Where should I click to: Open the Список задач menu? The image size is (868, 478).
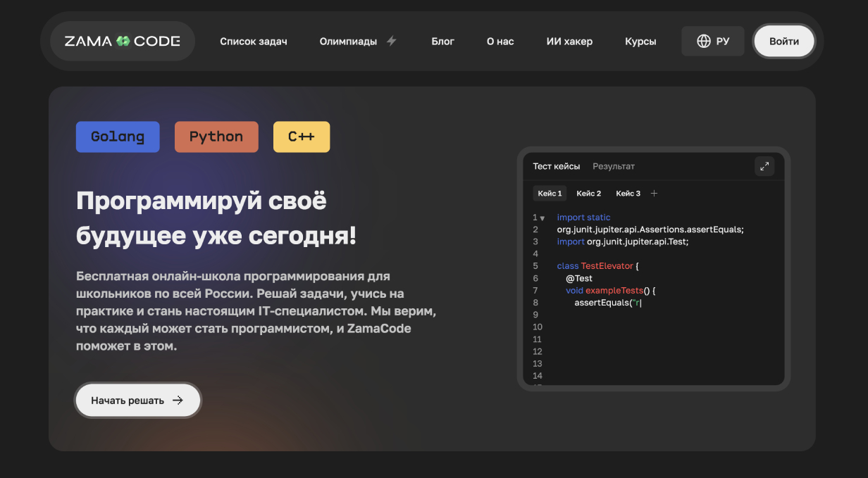click(x=254, y=41)
